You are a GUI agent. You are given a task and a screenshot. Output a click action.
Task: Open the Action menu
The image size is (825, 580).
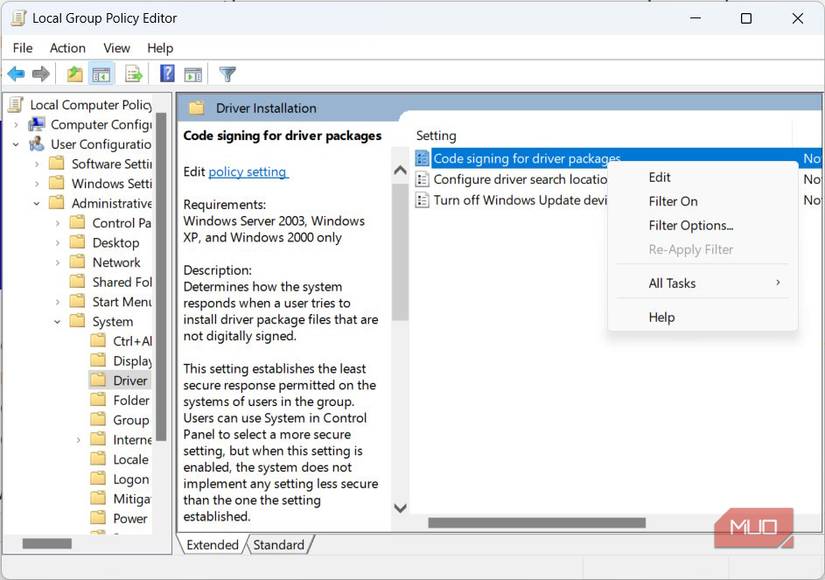coord(67,47)
